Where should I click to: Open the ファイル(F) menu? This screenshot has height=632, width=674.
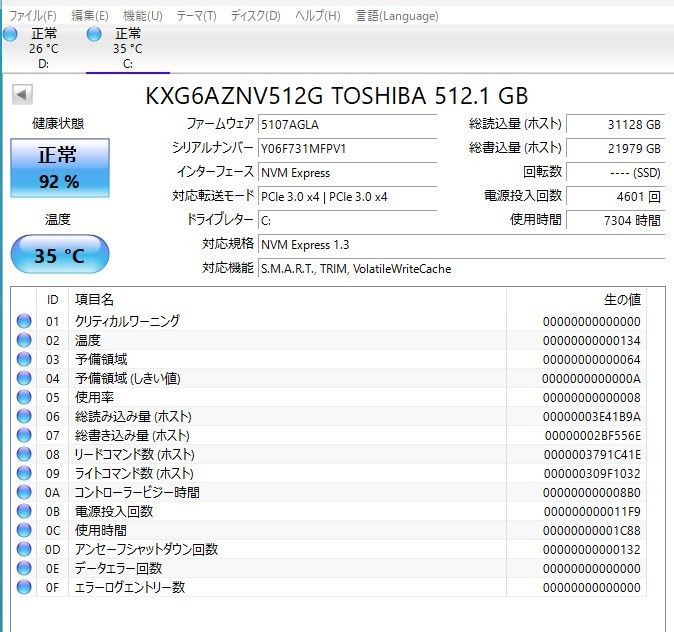[33, 16]
